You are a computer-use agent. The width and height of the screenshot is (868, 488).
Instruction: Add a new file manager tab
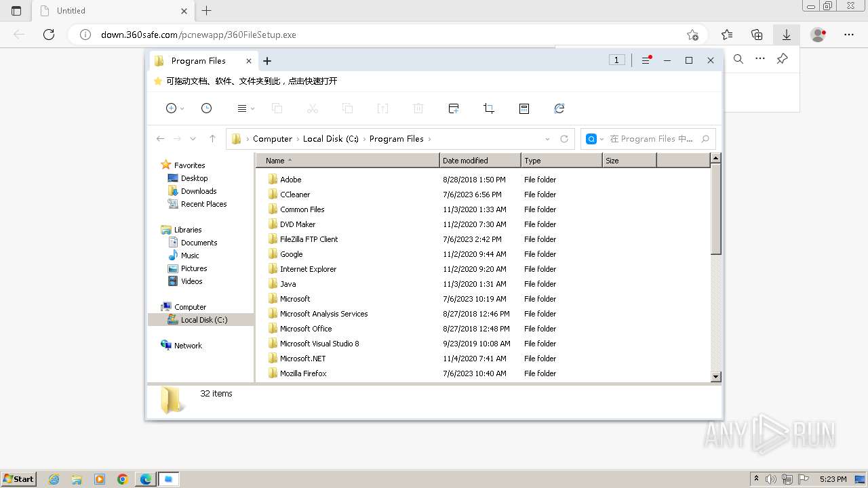pos(267,61)
